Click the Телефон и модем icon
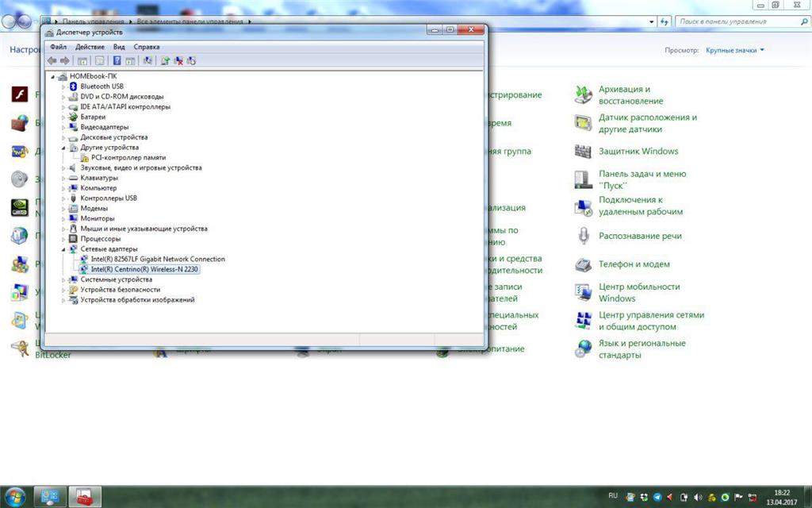 click(x=583, y=264)
